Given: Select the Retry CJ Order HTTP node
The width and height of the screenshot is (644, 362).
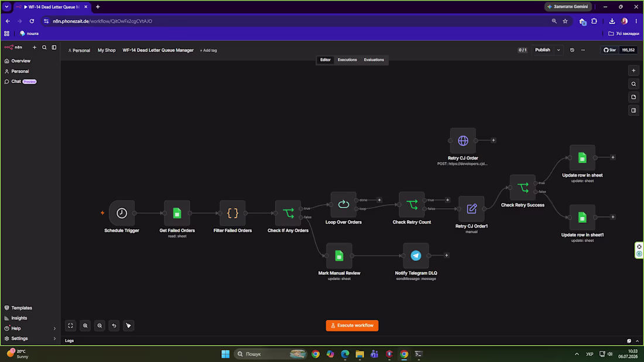Looking at the screenshot, I should point(463,140).
